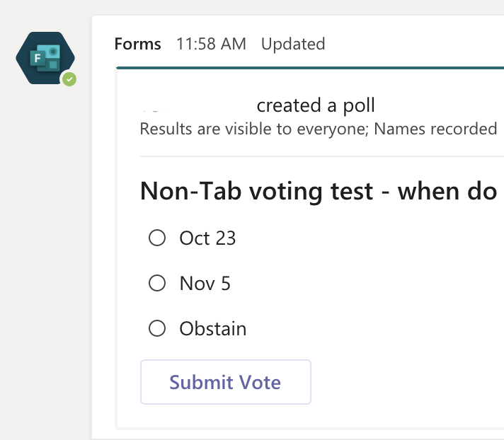Image resolution: width=504 pixels, height=440 pixels.
Task: Click the 11:58 AM message timestamp
Action: pyautogui.click(x=211, y=44)
